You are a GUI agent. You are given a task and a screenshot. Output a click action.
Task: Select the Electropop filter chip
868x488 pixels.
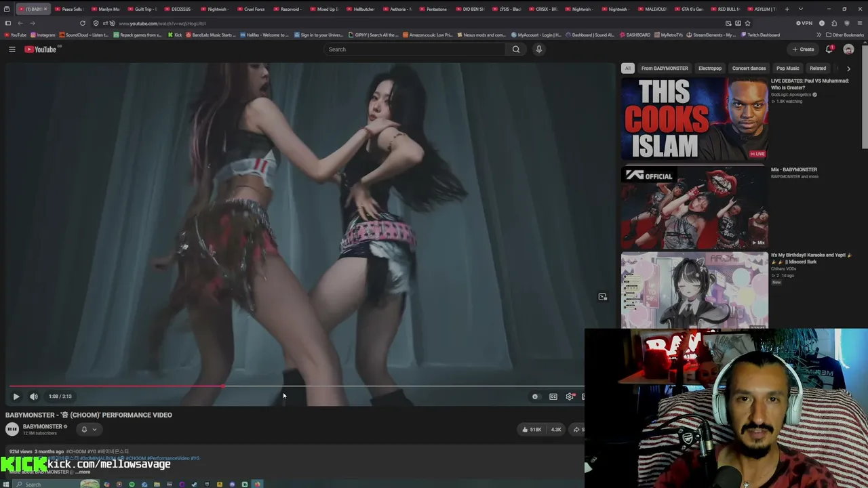(710, 68)
